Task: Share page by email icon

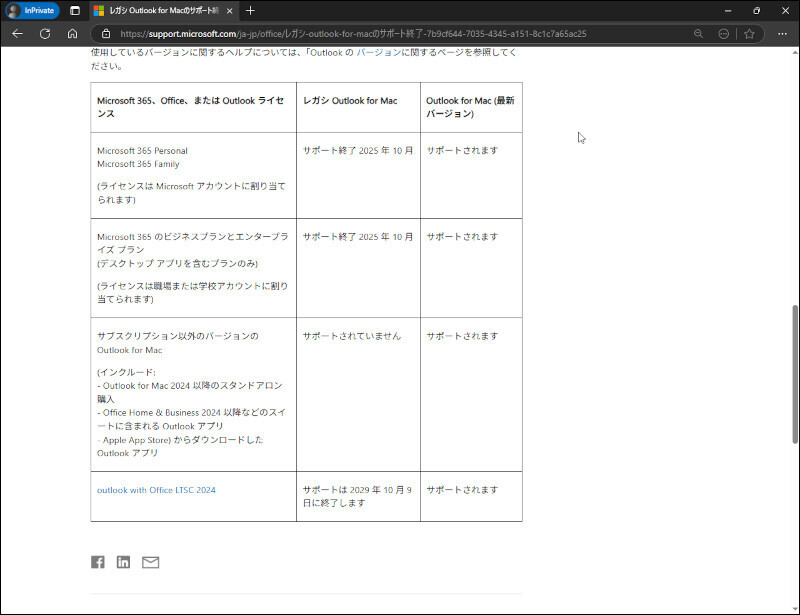Action: coord(151,562)
